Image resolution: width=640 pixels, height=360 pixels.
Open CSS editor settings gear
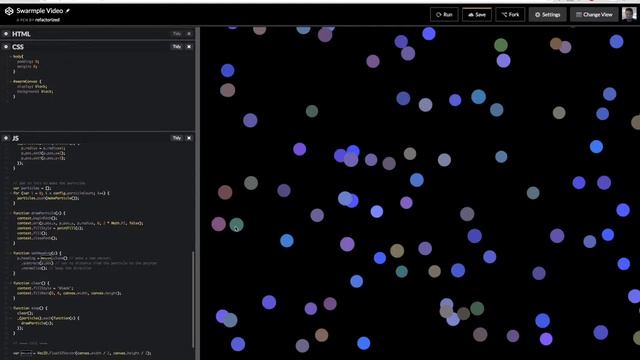click(x=6, y=47)
